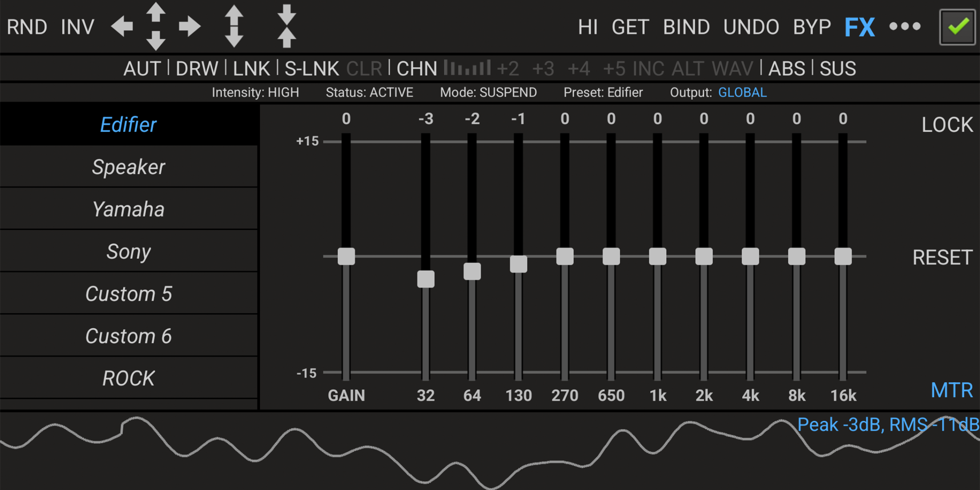Viewport: 980px width, 490px height.
Task: Change the GLOBAL output selection
Action: [x=742, y=92]
